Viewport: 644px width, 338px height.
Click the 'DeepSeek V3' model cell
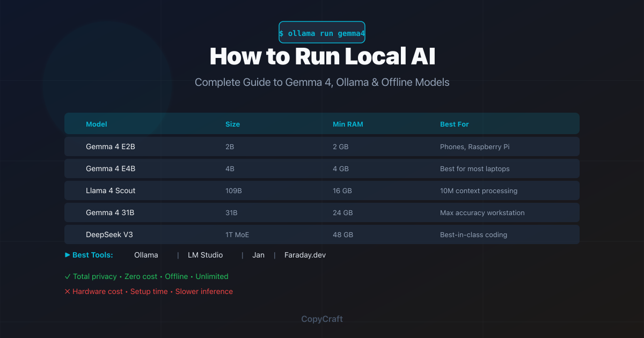coord(109,234)
